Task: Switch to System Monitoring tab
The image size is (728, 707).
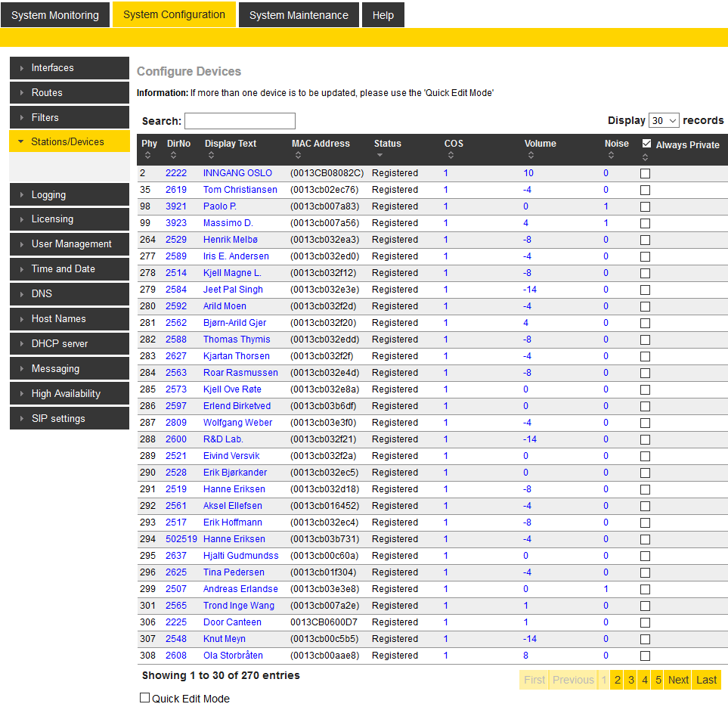Action: 55,15
